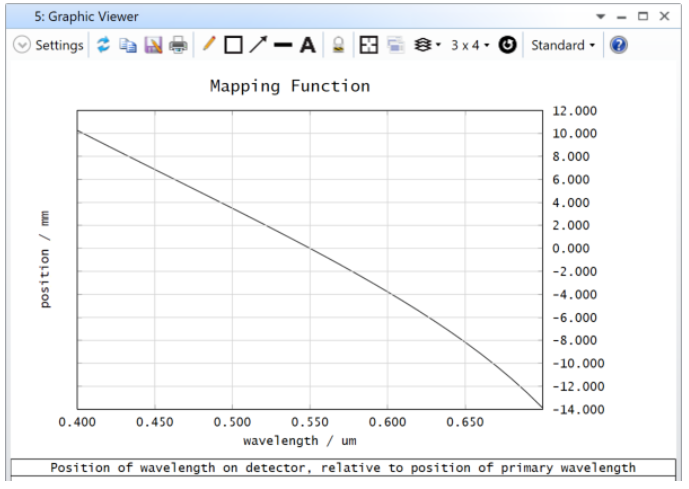Toggle the zoom-to-fit frame icon

point(369,45)
